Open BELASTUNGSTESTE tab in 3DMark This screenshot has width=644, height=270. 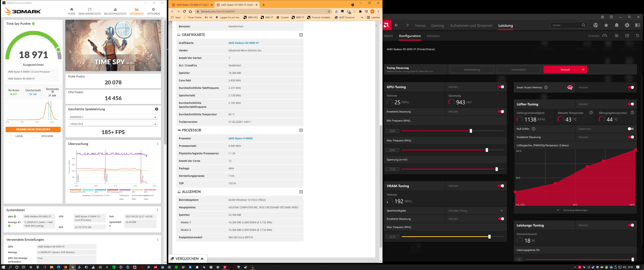[x=115, y=11]
